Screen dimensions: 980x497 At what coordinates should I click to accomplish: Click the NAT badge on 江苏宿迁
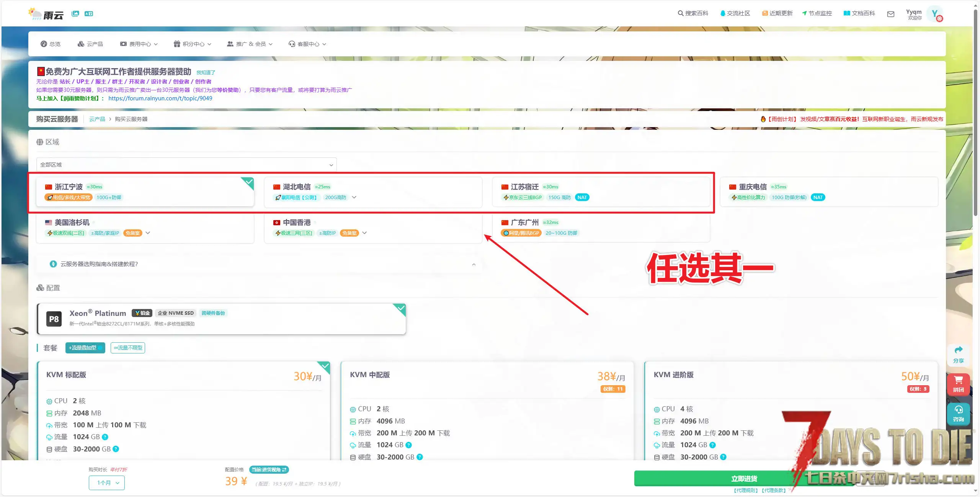(x=582, y=198)
